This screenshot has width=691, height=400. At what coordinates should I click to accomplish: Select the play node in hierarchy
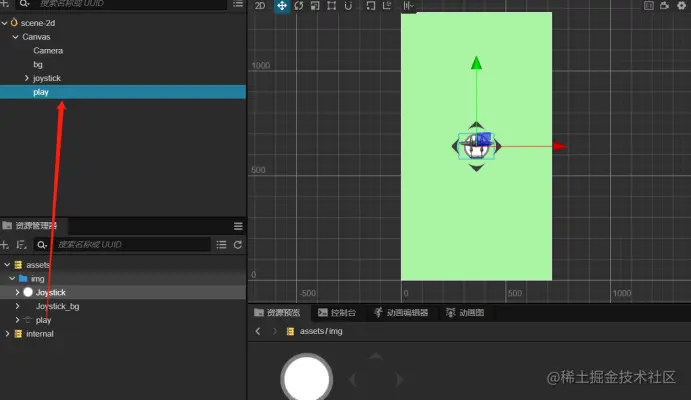pos(123,92)
